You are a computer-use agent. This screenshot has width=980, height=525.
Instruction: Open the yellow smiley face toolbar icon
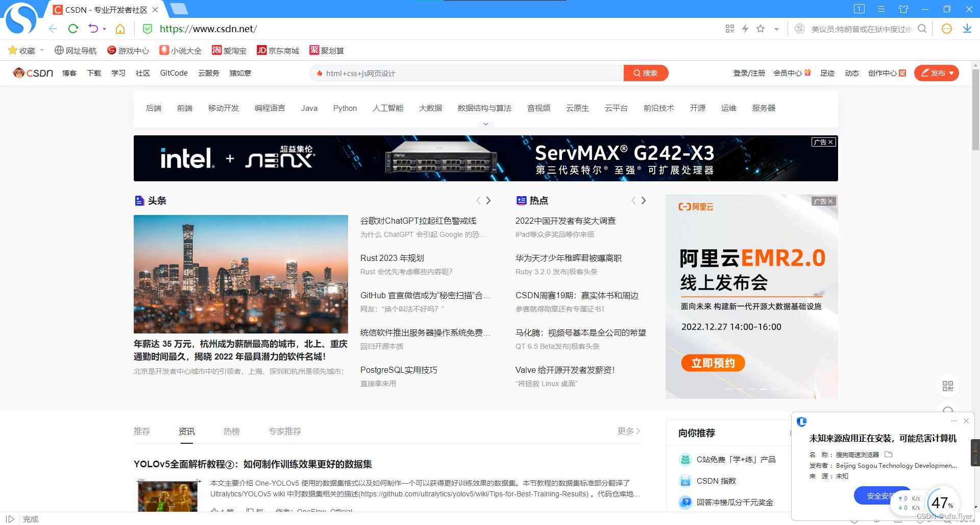click(x=946, y=29)
